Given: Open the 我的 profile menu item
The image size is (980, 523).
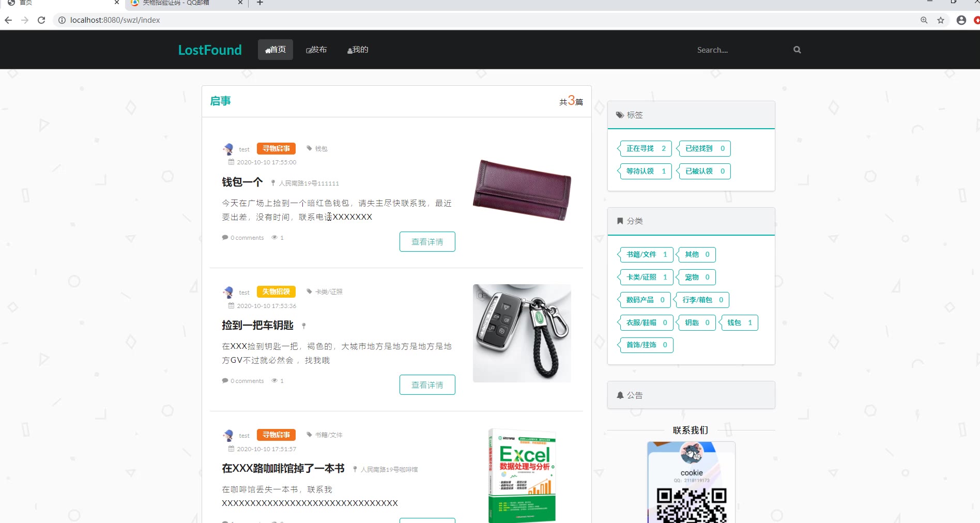Looking at the screenshot, I should [x=358, y=50].
